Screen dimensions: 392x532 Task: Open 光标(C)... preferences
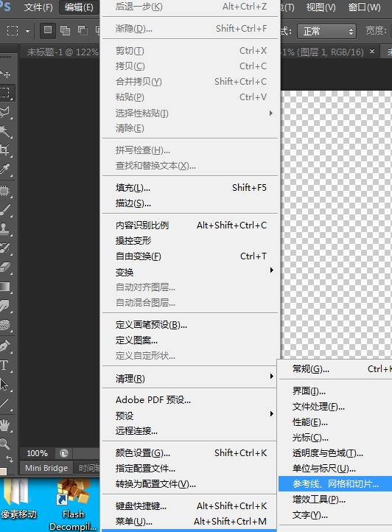(335, 438)
